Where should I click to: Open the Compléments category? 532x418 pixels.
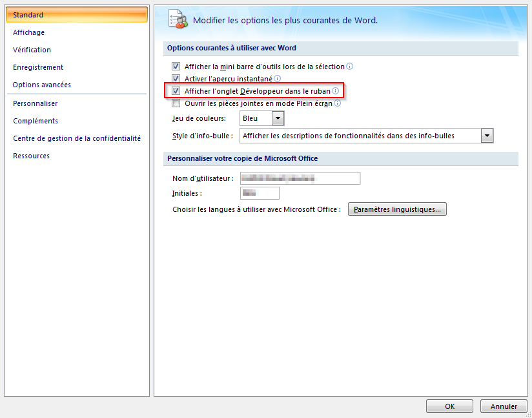pyautogui.click(x=36, y=121)
